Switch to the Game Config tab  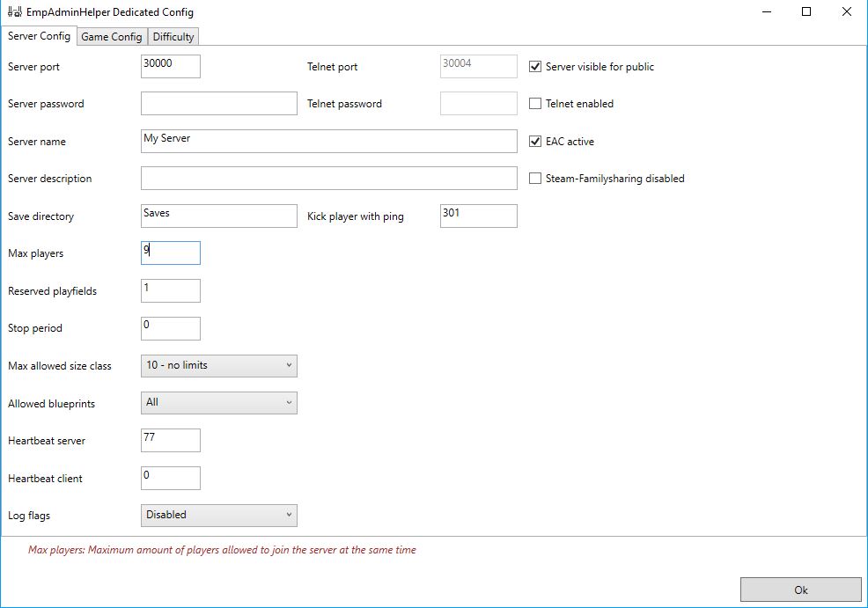tap(111, 37)
